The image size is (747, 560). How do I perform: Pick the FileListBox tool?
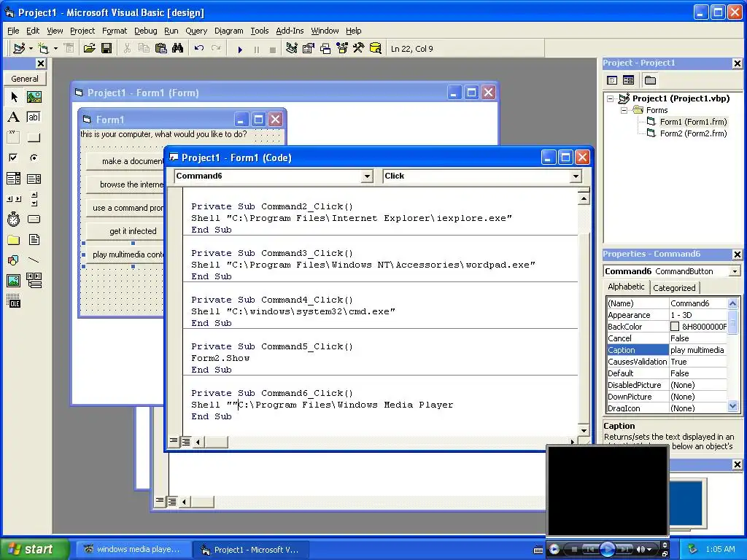pyautogui.click(x=34, y=239)
